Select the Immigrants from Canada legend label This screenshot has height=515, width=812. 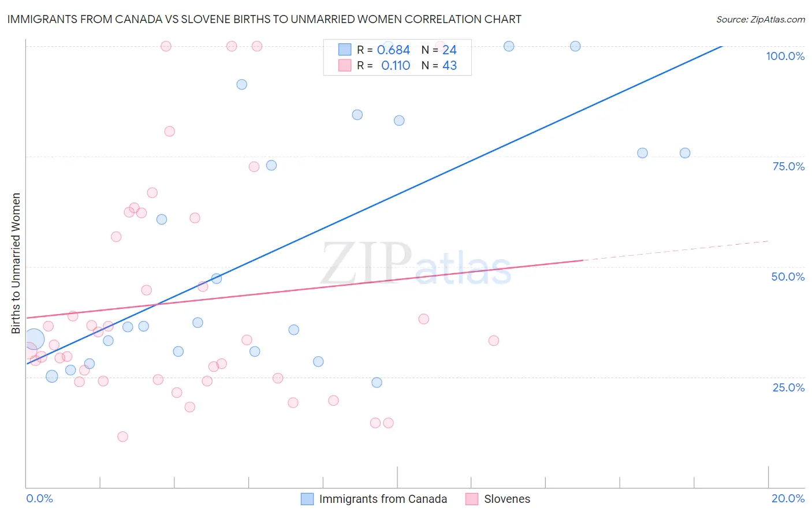pyautogui.click(x=383, y=499)
